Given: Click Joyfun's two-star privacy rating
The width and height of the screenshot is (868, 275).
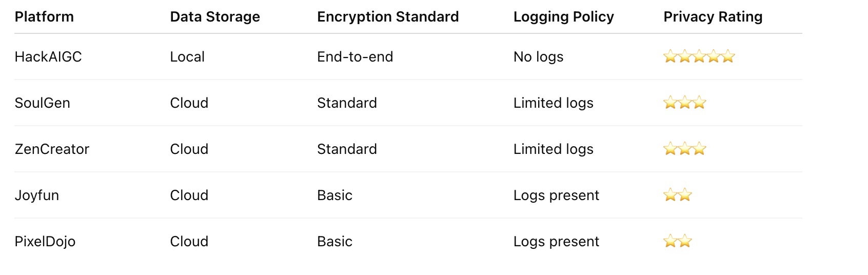Looking at the screenshot, I should 677,195.
